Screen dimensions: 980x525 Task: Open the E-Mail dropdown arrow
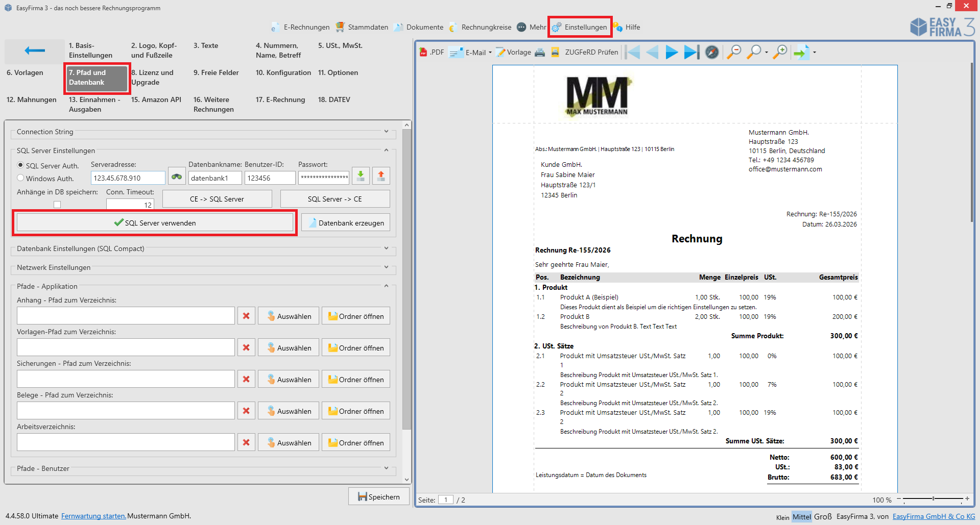coord(490,53)
